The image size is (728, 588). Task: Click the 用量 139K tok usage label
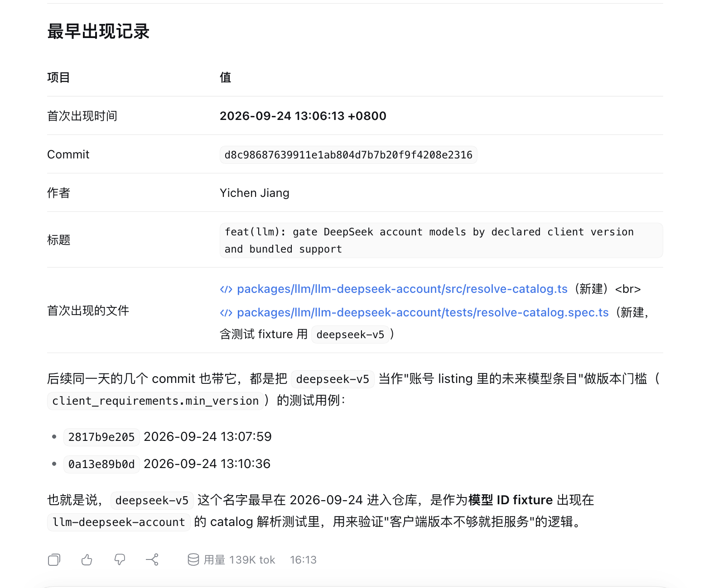[239, 560]
